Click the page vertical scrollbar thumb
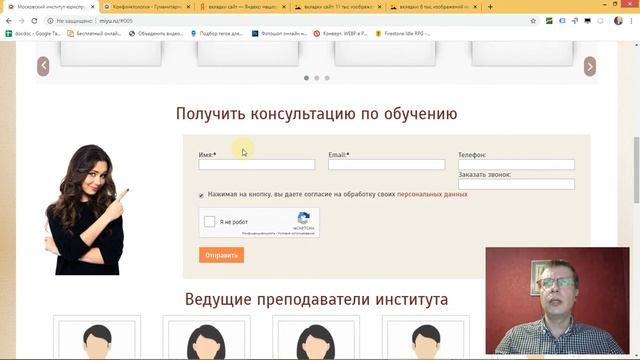The height and width of the screenshot is (360, 640). point(636,169)
